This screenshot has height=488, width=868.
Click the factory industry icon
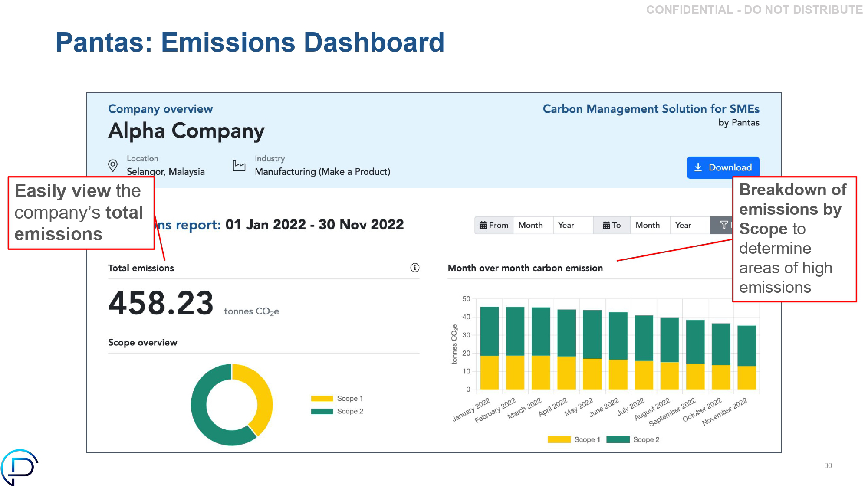239,165
